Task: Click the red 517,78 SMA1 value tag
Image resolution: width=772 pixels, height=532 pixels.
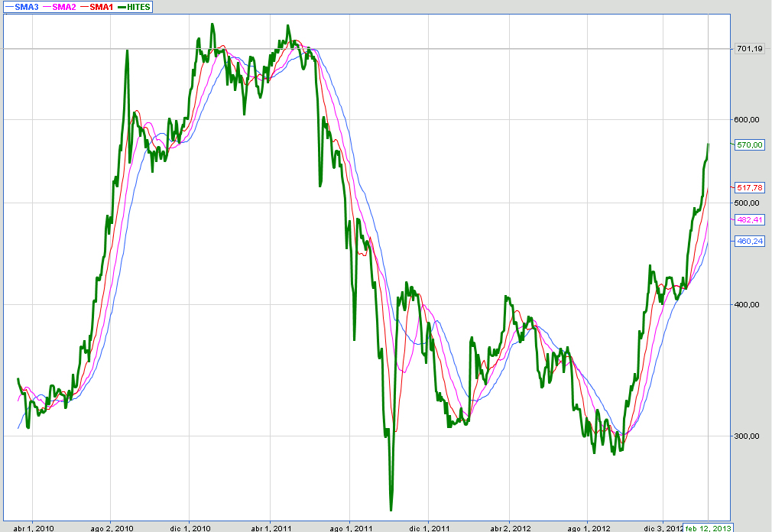Action: click(x=749, y=187)
